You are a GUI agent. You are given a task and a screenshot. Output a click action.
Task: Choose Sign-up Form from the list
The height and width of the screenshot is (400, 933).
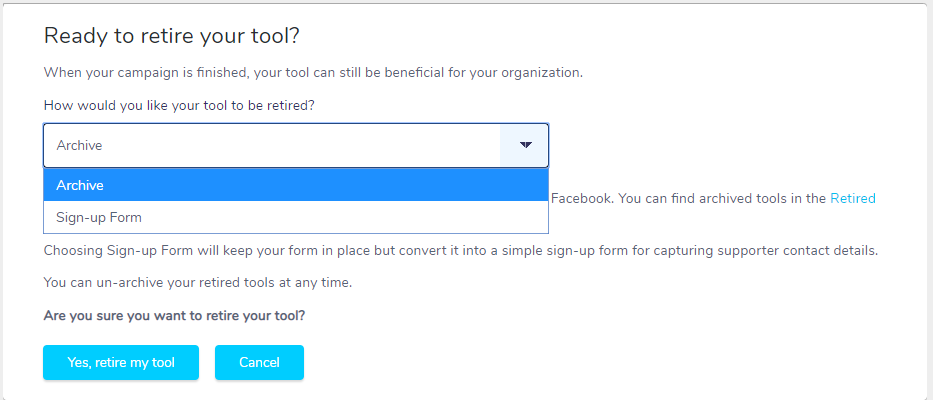pos(296,217)
